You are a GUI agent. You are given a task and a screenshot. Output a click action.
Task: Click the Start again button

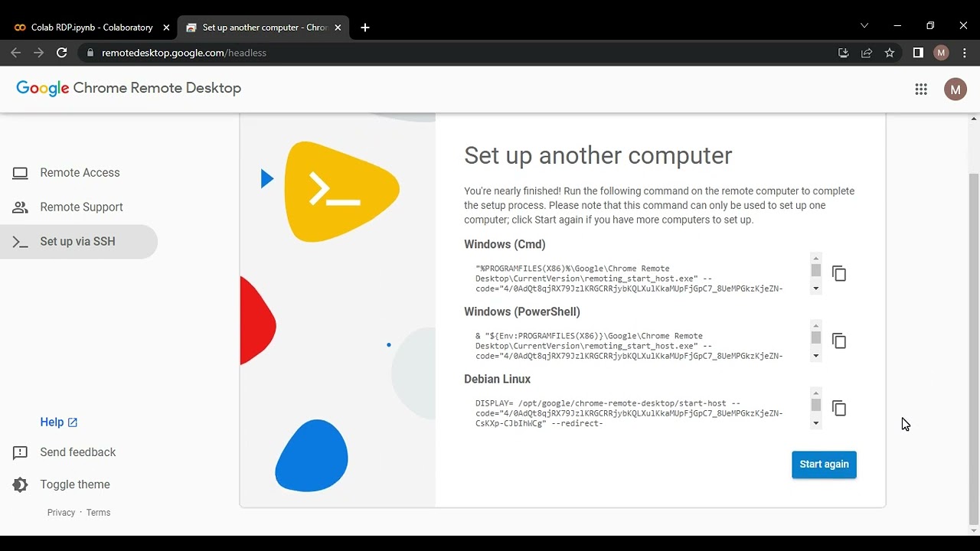pos(824,465)
